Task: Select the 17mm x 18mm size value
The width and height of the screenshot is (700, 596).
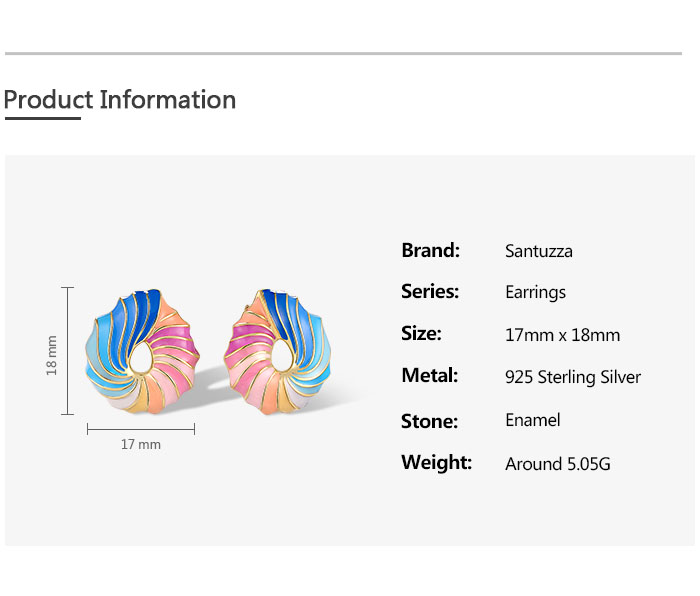Action: click(x=562, y=335)
